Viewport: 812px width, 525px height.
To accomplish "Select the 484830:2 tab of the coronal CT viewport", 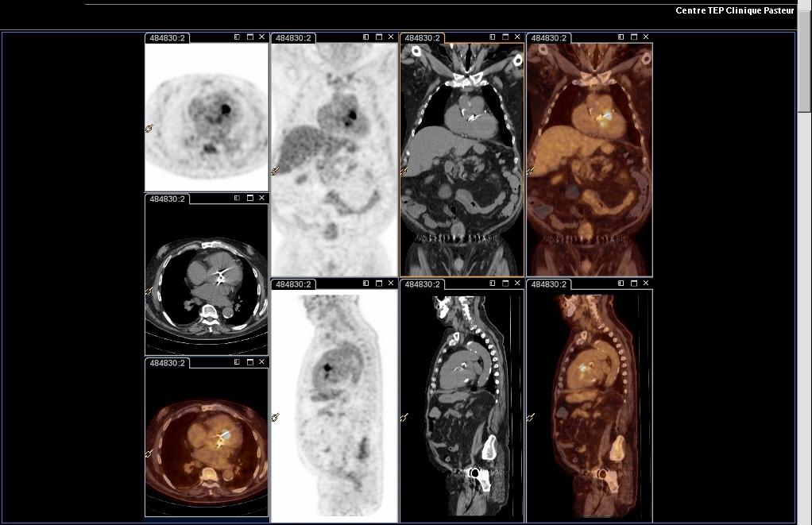I will click(x=422, y=38).
